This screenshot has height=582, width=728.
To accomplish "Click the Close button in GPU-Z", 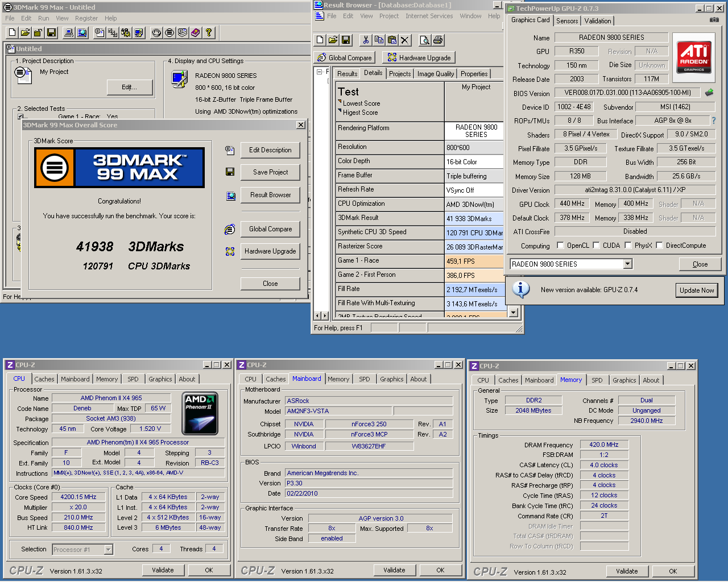I will tap(700, 264).
